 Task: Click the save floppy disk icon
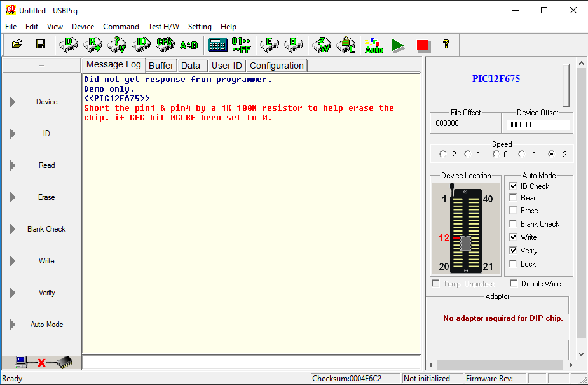click(41, 45)
